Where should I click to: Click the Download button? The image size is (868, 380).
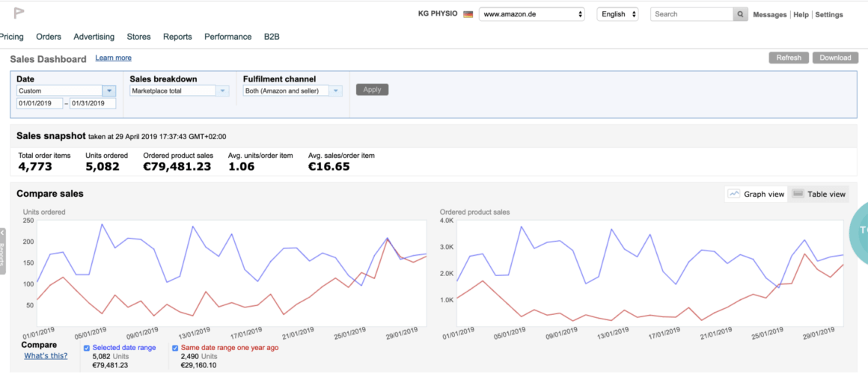pyautogui.click(x=835, y=58)
